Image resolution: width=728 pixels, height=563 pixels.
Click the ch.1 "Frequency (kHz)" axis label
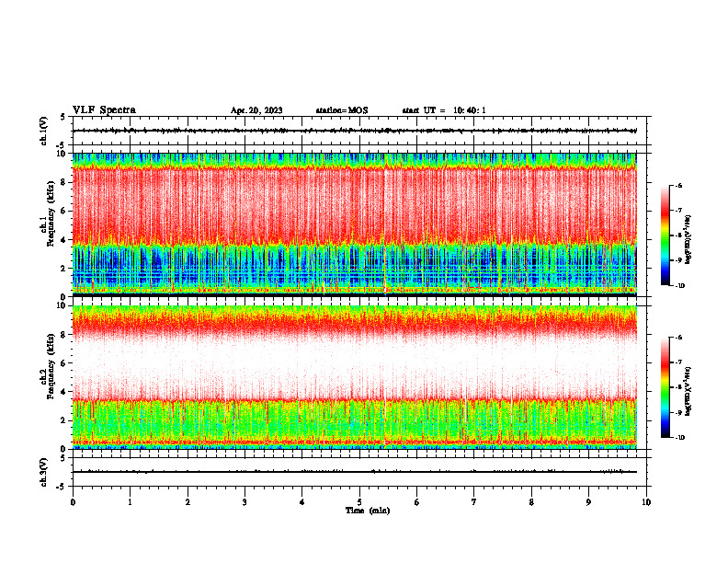(x=51, y=213)
